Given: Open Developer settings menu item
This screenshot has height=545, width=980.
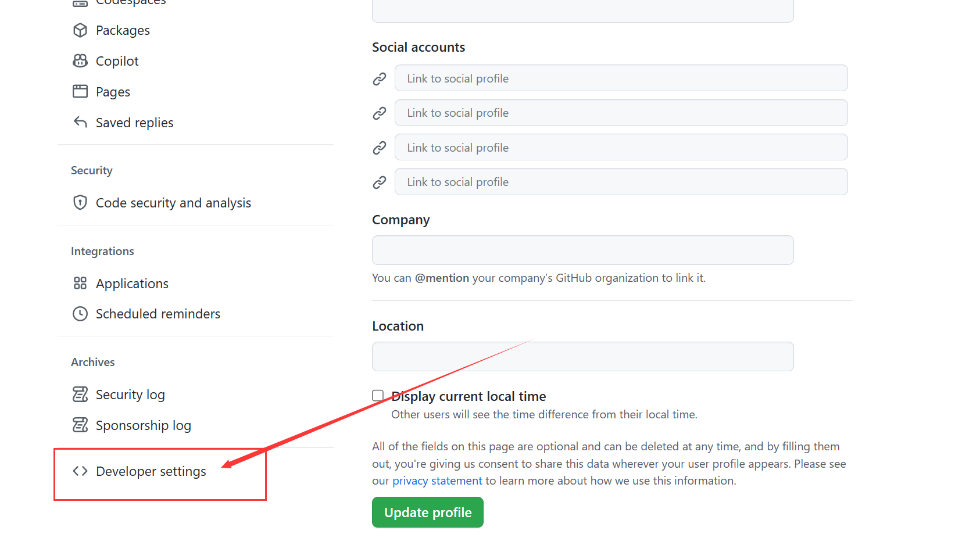Looking at the screenshot, I should click(x=151, y=471).
